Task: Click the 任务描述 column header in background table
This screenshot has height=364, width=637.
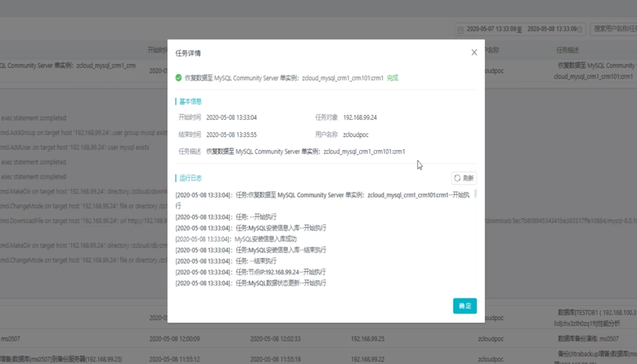Action: [568, 50]
